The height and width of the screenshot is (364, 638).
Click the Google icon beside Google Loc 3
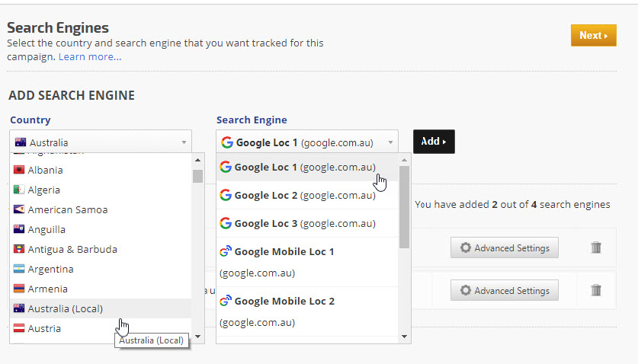[226, 223]
